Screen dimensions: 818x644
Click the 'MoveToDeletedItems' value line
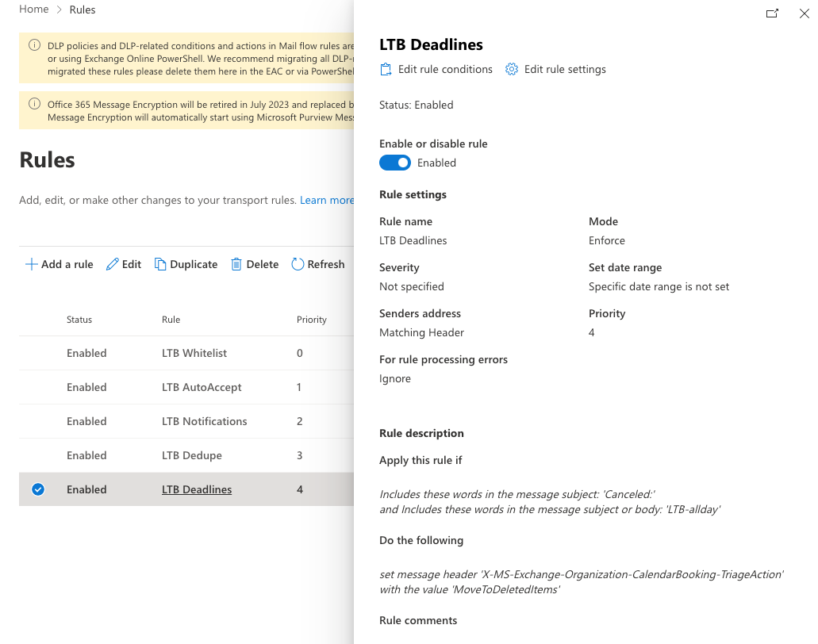click(470, 590)
